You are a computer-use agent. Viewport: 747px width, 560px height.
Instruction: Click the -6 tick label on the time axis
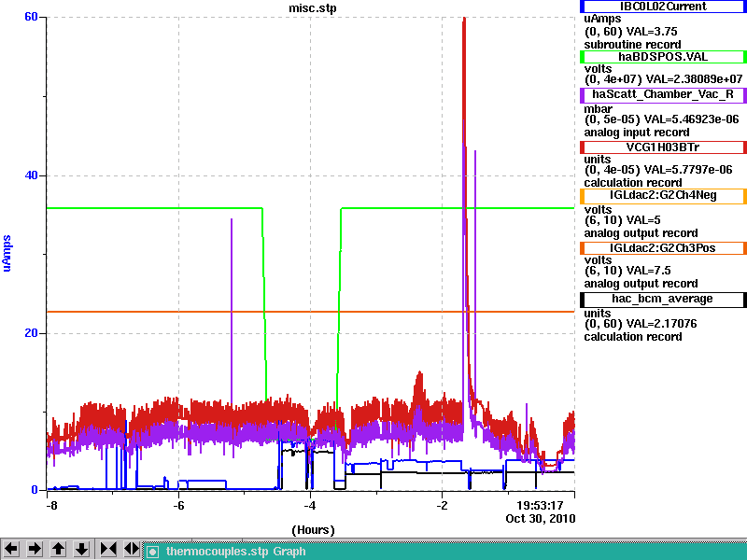coord(178,505)
